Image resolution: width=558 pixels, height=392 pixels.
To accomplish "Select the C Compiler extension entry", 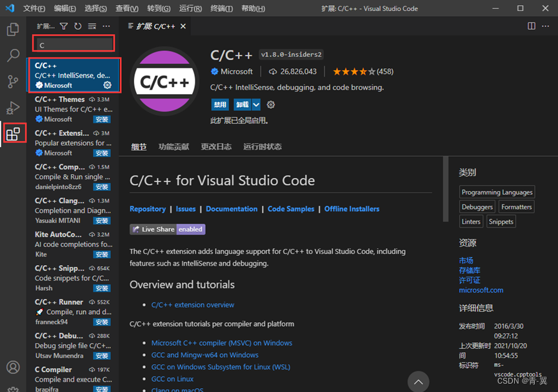I will pos(74,378).
